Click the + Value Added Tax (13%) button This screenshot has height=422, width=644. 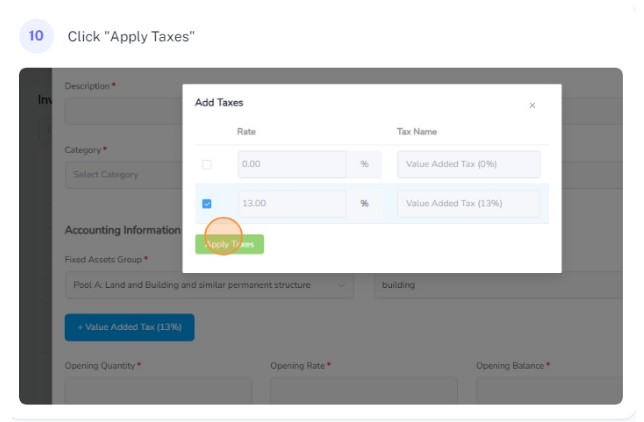click(129, 327)
